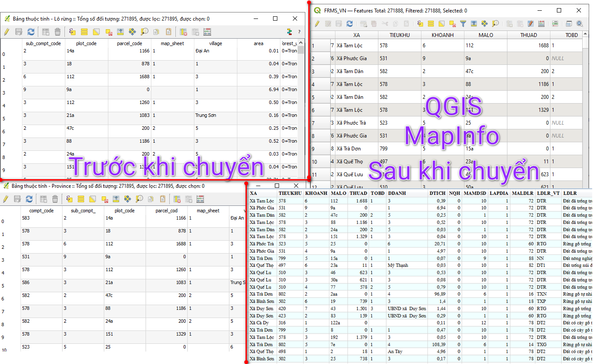
Task: Pan map to selected rows in Lô rừng window
Action: click(132, 31)
